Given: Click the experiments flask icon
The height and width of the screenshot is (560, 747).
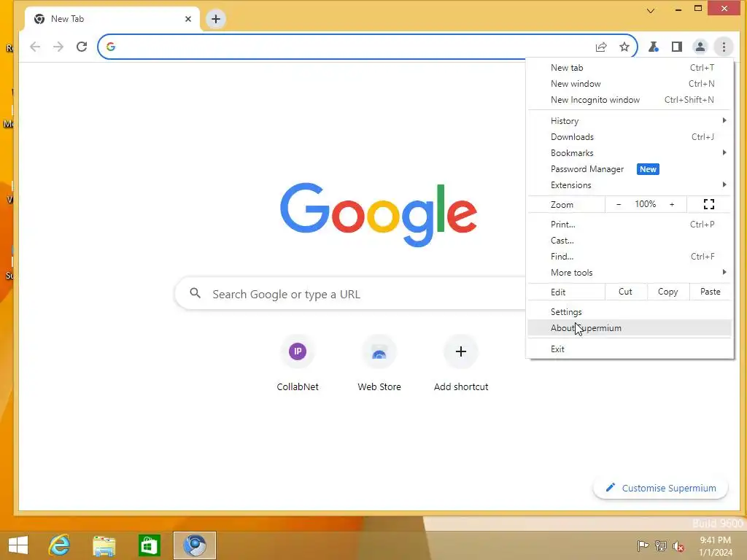Looking at the screenshot, I should 653,47.
